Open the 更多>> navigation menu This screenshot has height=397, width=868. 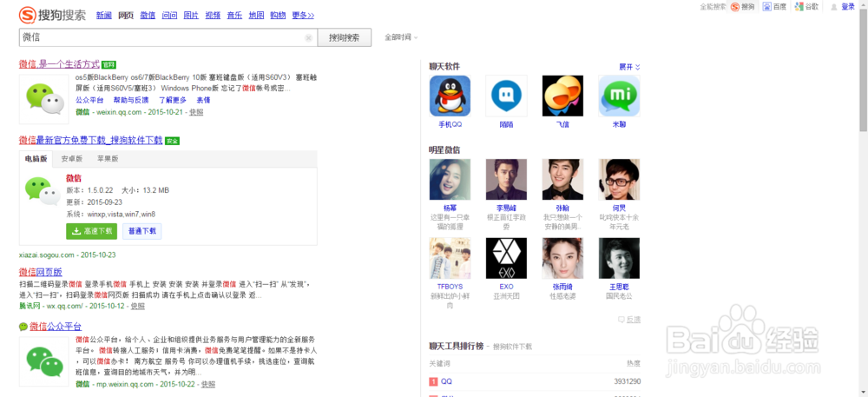click(x=303, y=16)
